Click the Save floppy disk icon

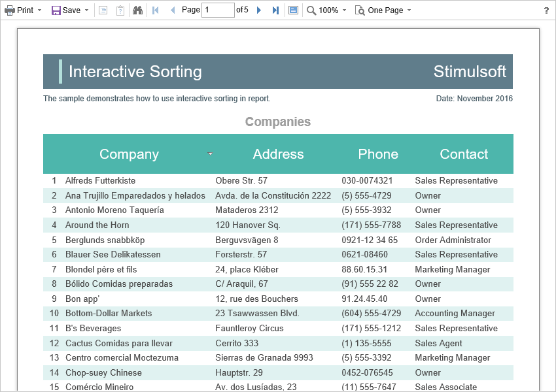pyautogui.click(x=56, y=10)
